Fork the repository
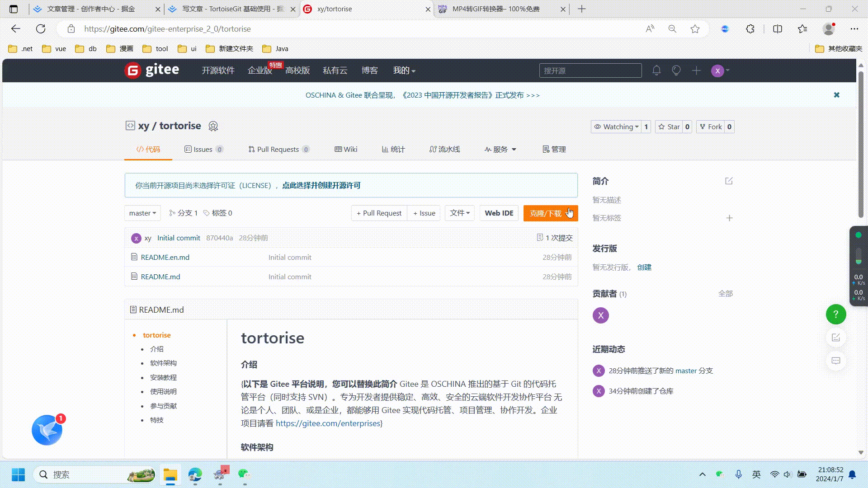The width and height of the screenshot is (868, 488). (711, 127)
